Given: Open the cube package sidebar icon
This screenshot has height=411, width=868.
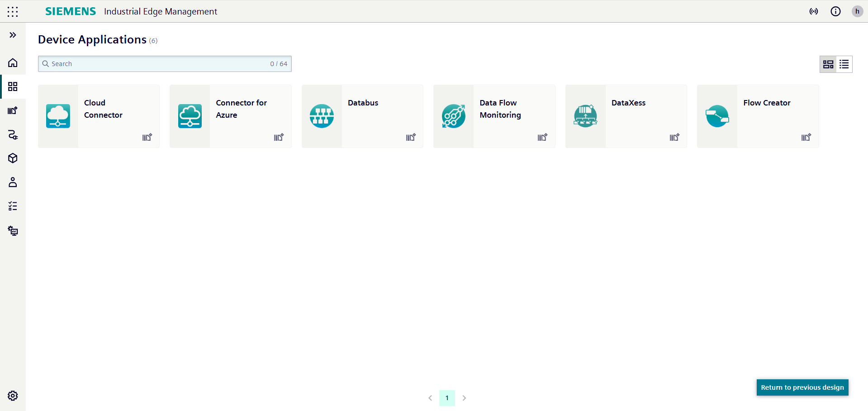Looking at the screenshot, I should (13, 158).
